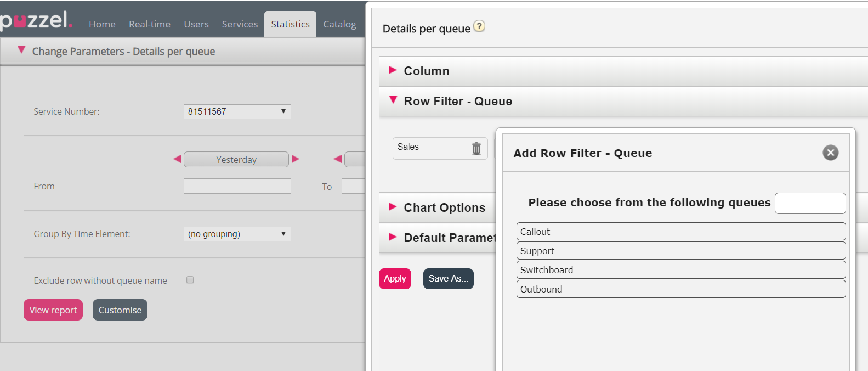
Task: Open the Group By Time Element dropdown
Action: [237, 234]
